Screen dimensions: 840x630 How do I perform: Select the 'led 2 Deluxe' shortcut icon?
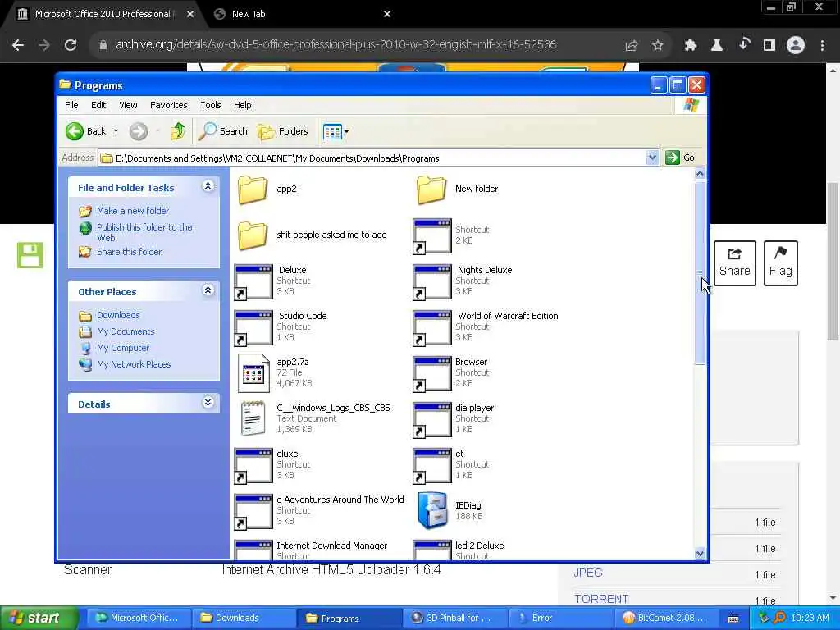coord(431,550)
